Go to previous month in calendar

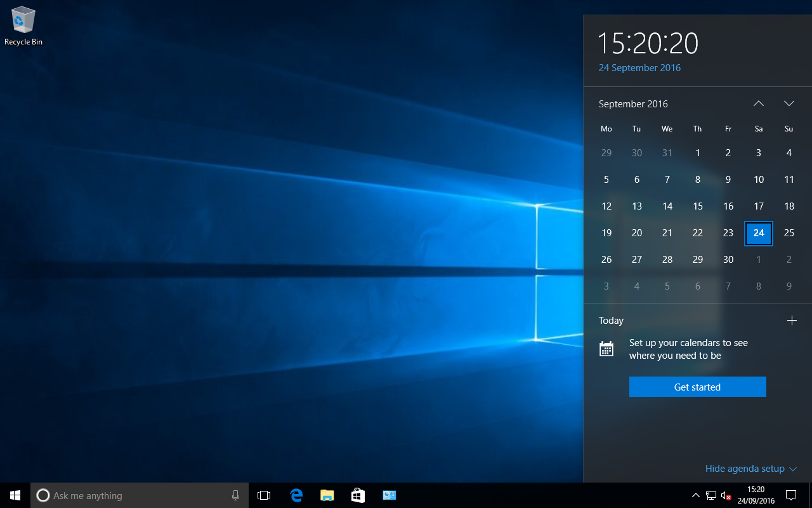pos(759,104)
